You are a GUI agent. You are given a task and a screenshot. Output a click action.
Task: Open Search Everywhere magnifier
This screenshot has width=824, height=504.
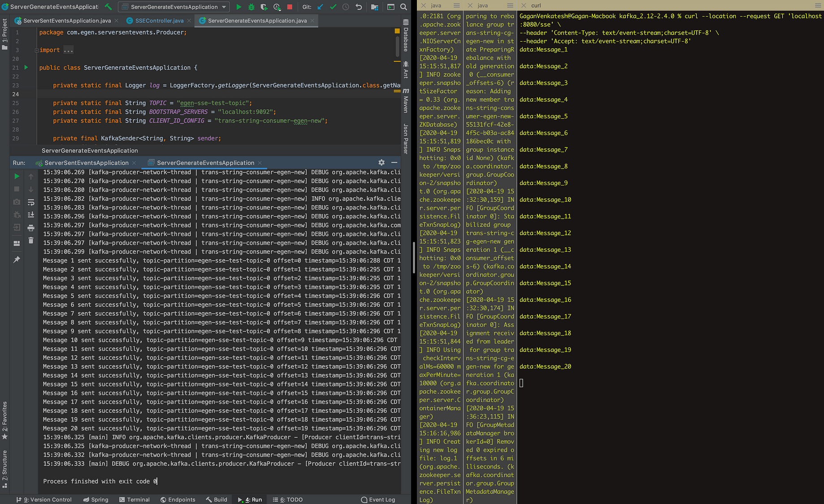pyautogui.click(x=403, y=7)
